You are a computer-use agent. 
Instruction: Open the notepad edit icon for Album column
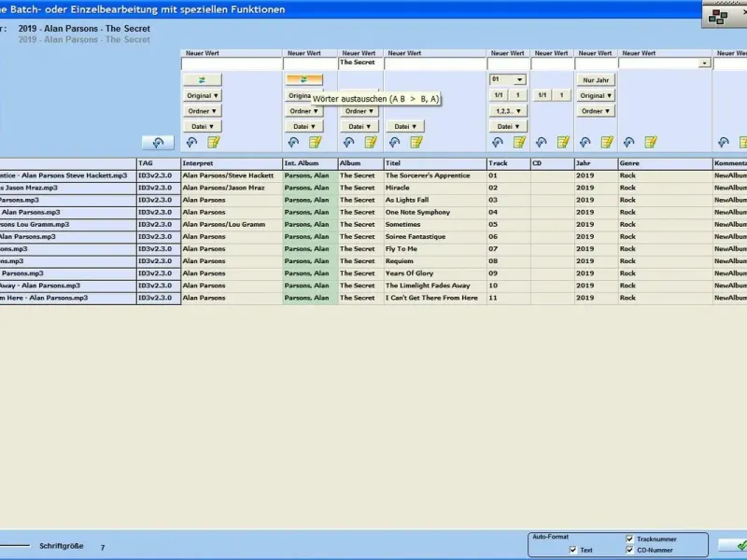tap(371, 142)
